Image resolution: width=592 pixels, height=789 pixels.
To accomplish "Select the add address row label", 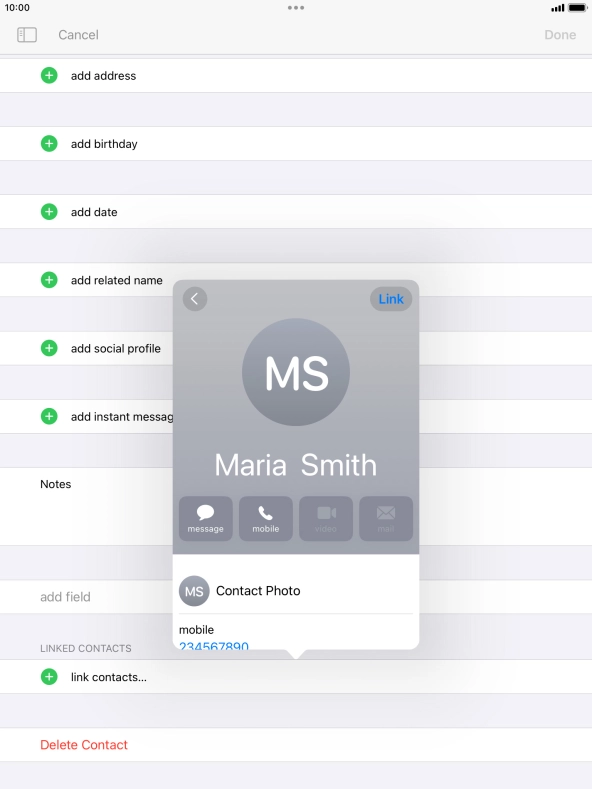I will [x=103, y=75].
